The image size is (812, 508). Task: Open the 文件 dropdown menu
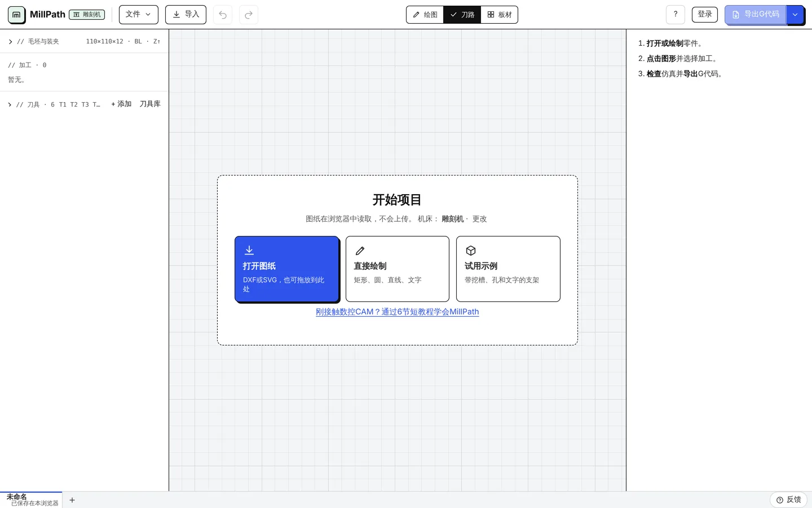pyautogui.click(x=138, y=15)
